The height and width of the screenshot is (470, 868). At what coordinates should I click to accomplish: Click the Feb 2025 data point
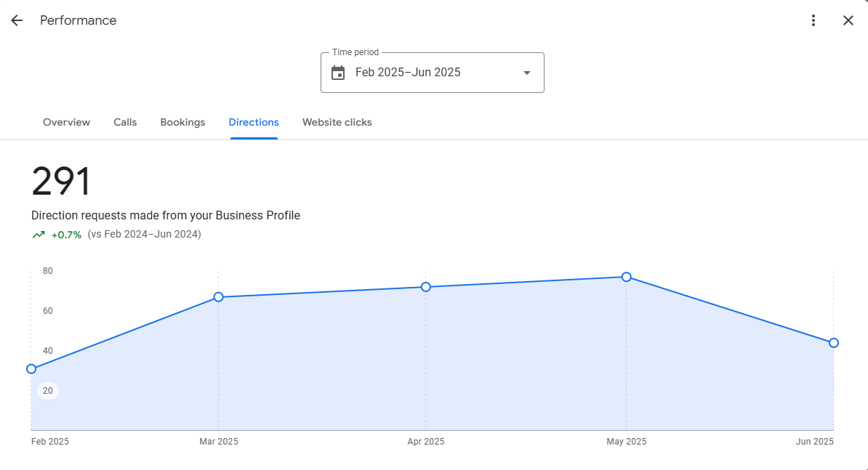tap(31, 369)
